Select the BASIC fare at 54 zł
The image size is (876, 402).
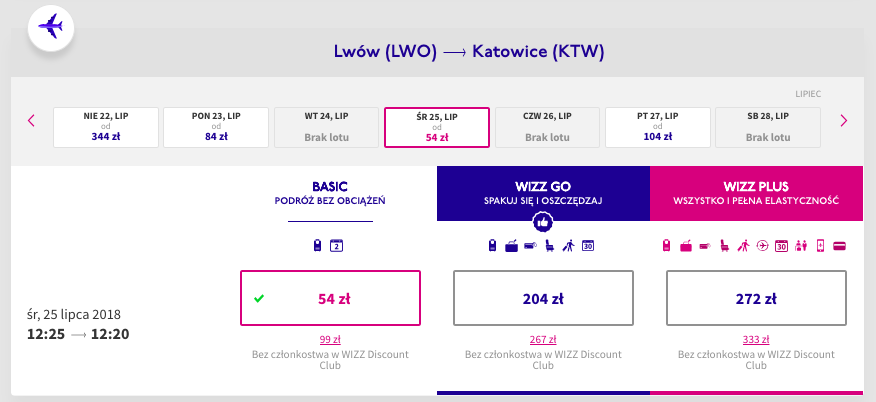331,298
